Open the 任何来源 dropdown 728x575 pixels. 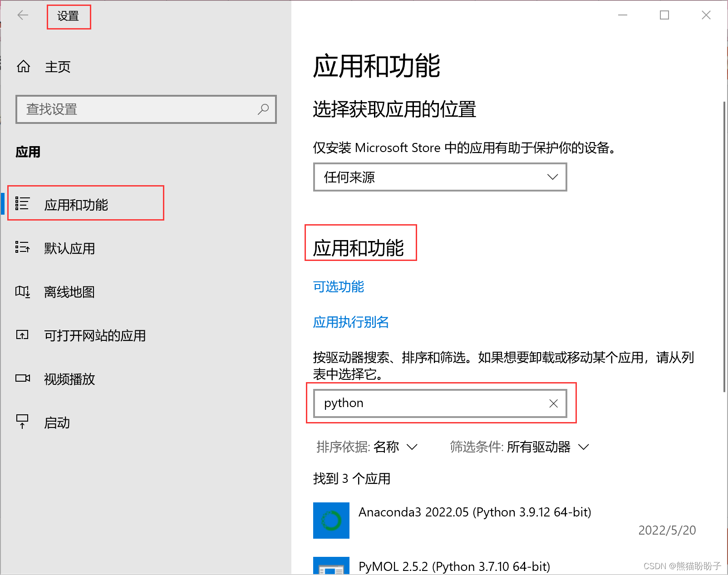pos(440,177)
